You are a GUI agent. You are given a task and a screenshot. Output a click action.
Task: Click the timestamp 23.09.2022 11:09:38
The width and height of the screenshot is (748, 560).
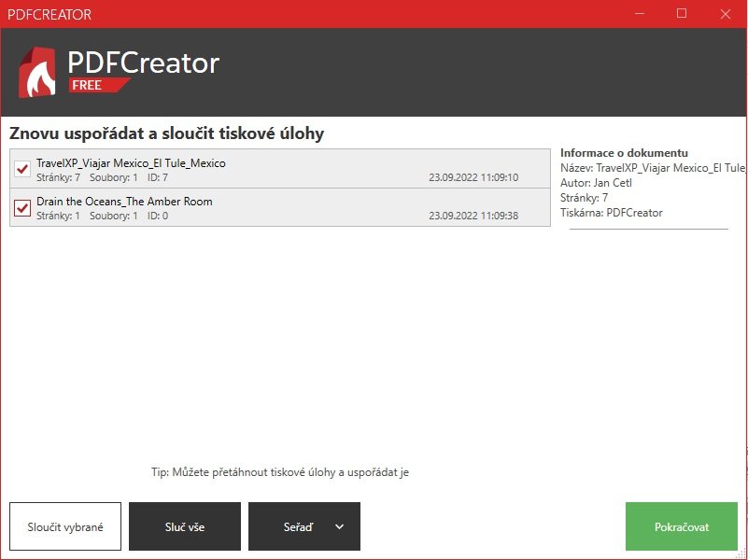tap(473, 216)
